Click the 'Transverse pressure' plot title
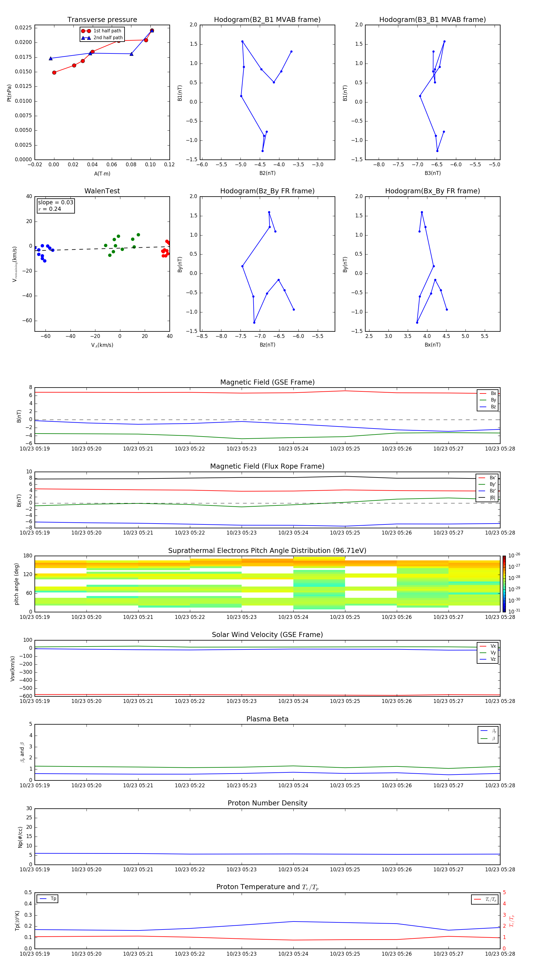535x980 pixels. [102, 20]
